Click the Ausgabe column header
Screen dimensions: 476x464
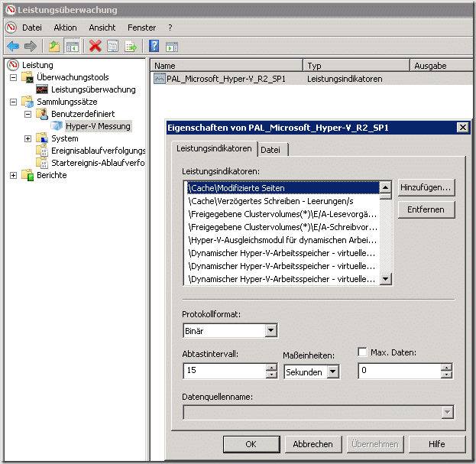coord(442,66)
